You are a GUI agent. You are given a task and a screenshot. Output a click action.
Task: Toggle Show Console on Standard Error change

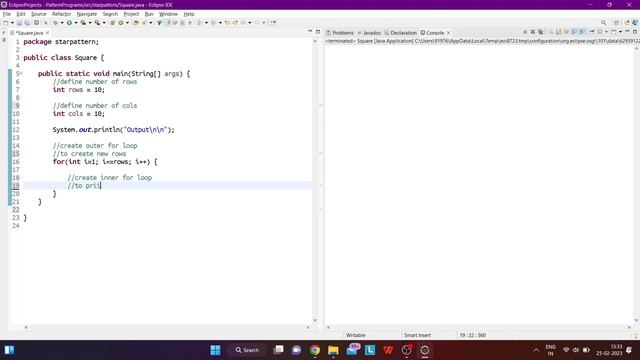pos(582,32)
